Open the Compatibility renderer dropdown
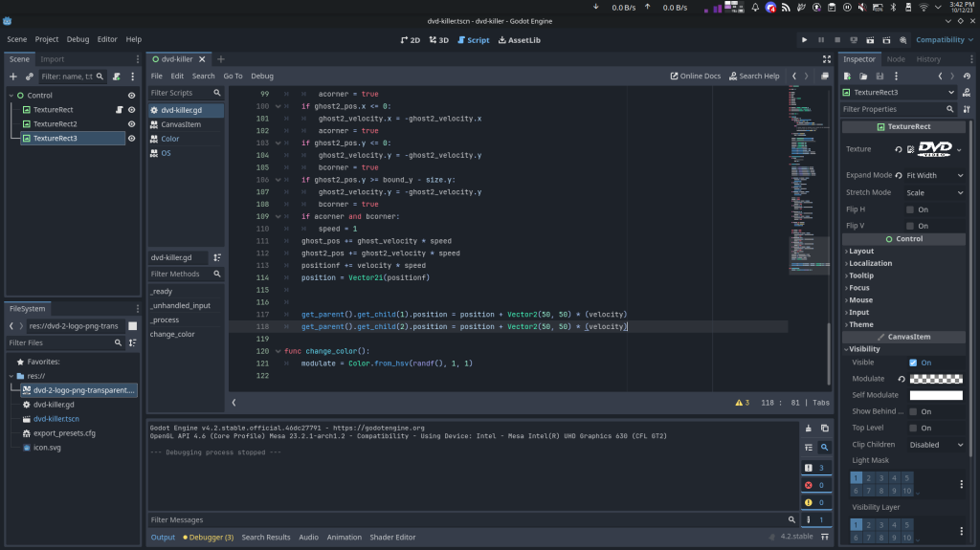 point(945,40)
